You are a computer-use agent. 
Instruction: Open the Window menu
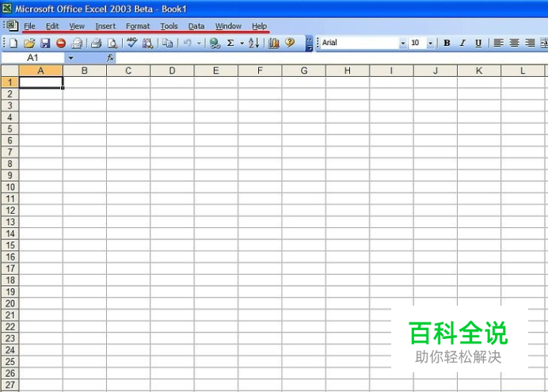[x=228, y=26]
